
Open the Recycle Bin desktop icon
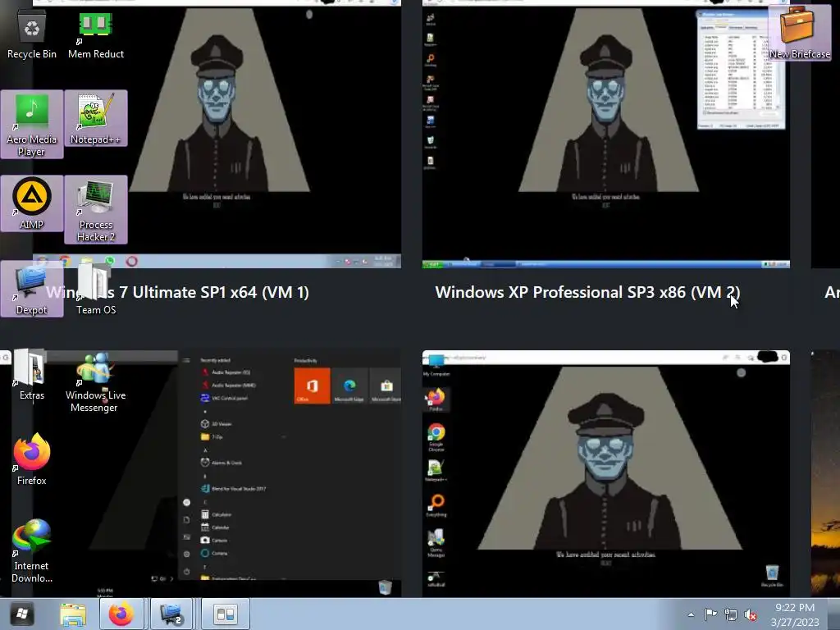(32, 33)
